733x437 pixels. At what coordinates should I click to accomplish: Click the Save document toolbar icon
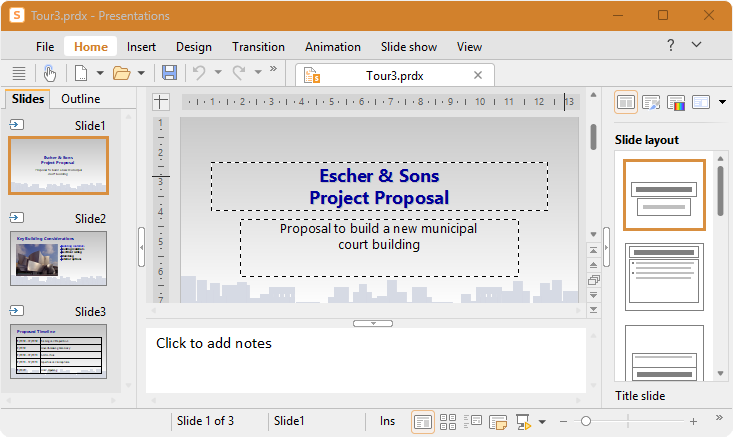point(169,72)
